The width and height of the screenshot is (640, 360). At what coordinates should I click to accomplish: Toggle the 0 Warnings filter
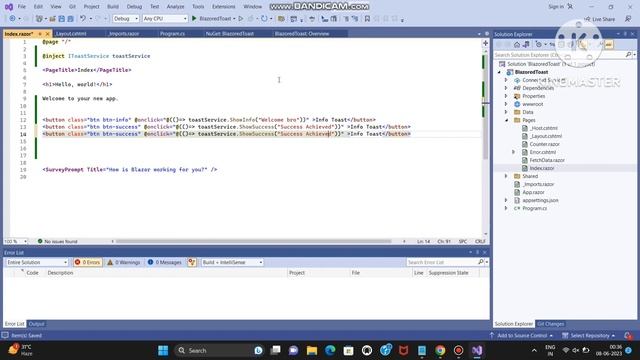(123, 262)
